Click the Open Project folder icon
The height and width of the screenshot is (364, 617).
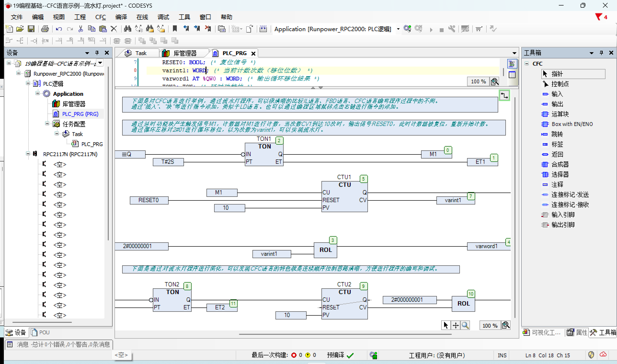point(20,29)
